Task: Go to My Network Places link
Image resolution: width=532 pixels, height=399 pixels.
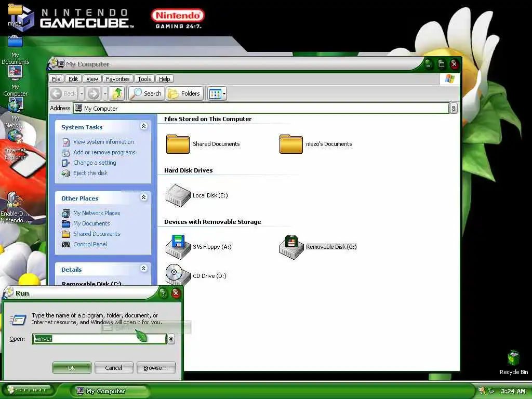Action: pyautogui.click(x=97, y=213)
